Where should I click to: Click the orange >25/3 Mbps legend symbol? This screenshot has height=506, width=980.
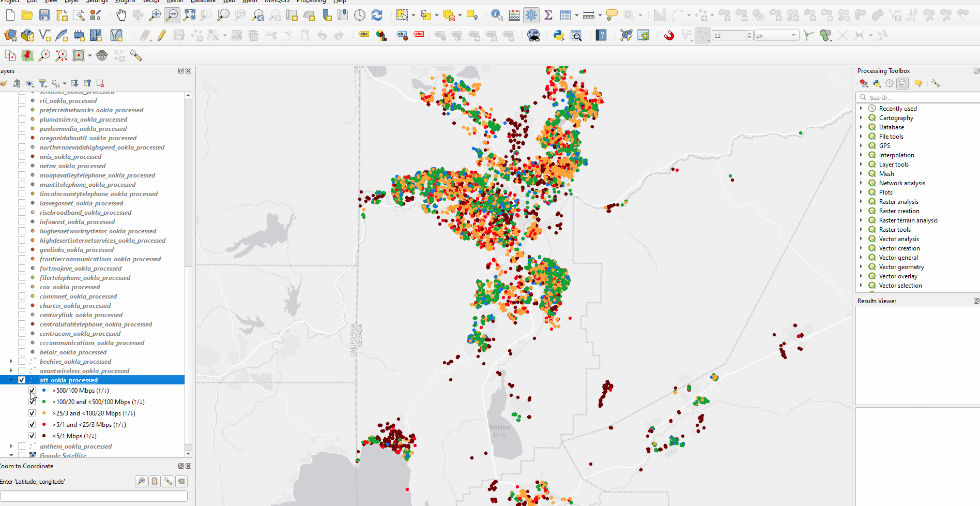pyautogui.click(x=44, y=413)
